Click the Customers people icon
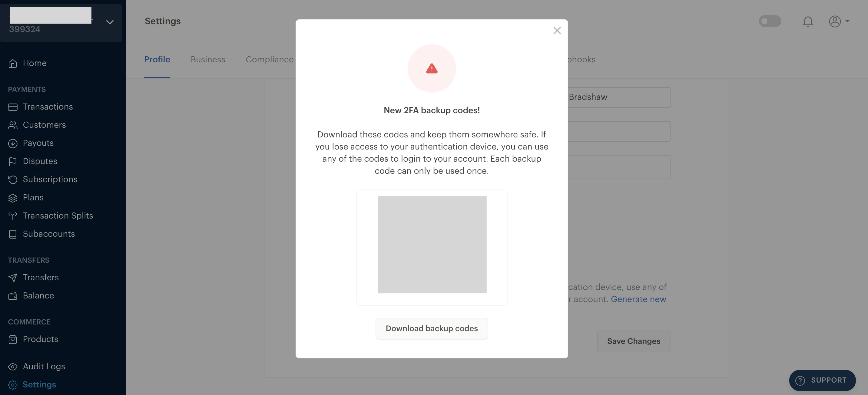868x395 pixels. 12,125
